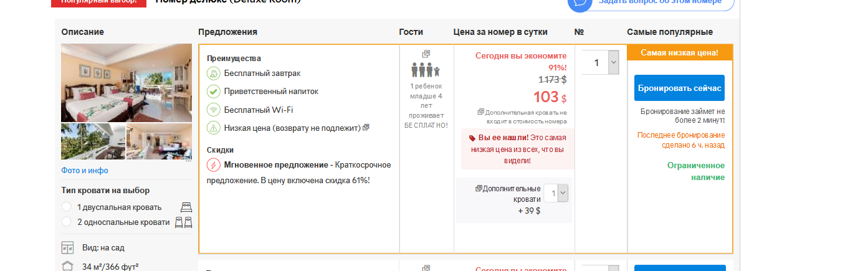Click the guests occupancy people icon
Viewport: 868px width, 271px height.
tap(426, 69)
